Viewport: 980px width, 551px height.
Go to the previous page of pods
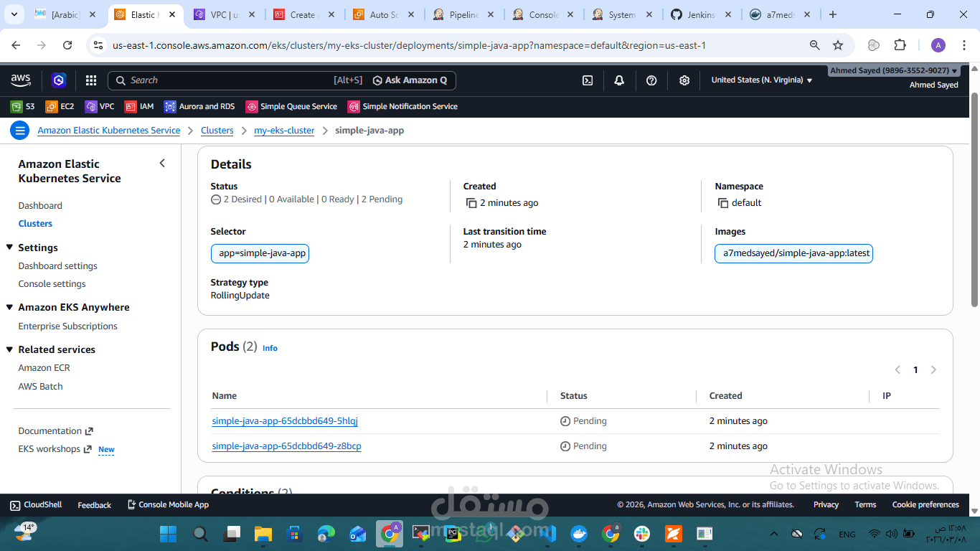[x=897, y=369]
